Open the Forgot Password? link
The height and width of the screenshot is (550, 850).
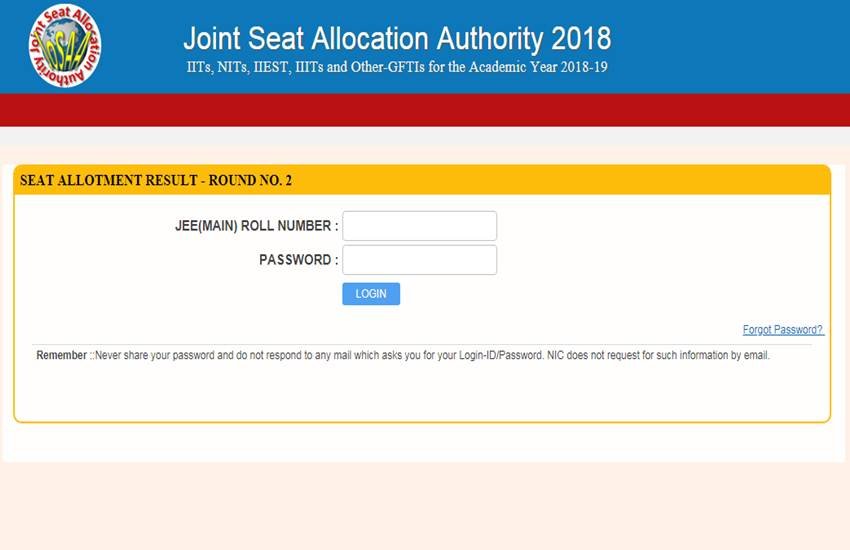point(782,330)
